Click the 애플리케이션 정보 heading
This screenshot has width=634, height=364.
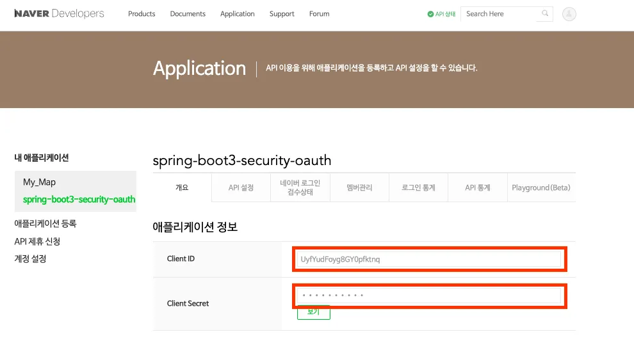click(195, 226)
